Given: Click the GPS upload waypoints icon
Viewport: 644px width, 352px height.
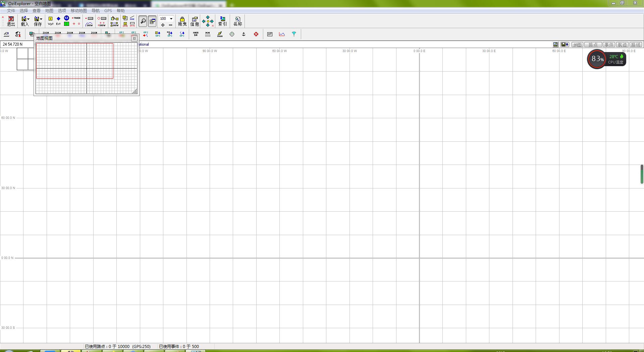Looking at the screenshot, I should pos(158,34).
